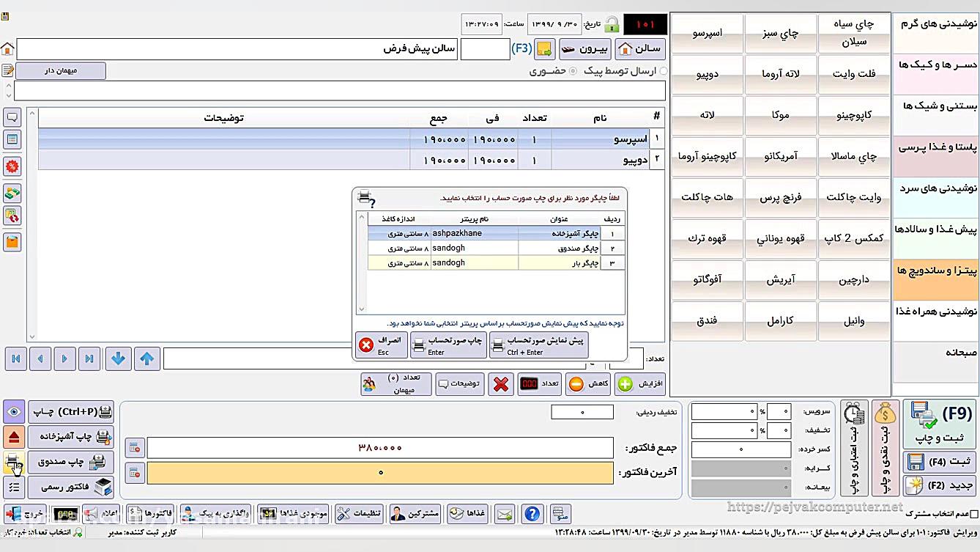Open مشترکین customers from the bottom toolbar

pyautogui.click(x=415, y=514)
